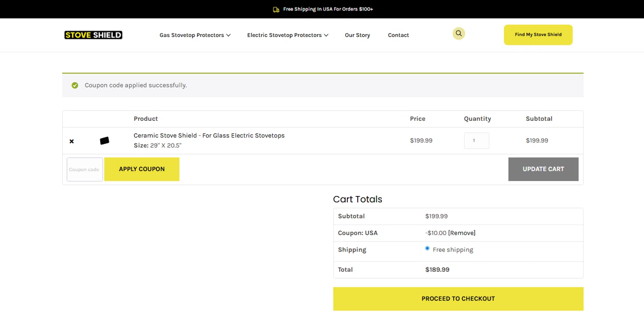Click the Size: 29" X 20.5" text
The image size is (644, 313).
coord(158,146)
